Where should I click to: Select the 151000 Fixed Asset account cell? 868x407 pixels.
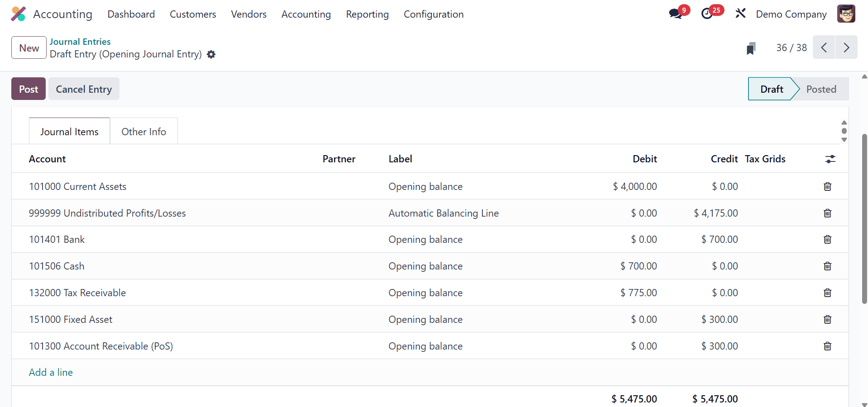click(71, 319)
